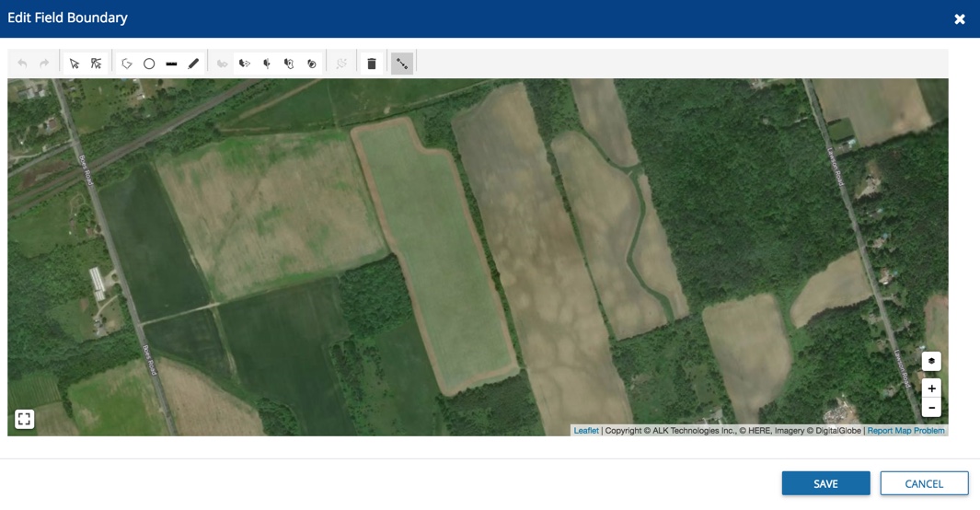The height and width of the screenshot is (510, 980).
Task: Zoom out on the map
Action: point(931,408)
